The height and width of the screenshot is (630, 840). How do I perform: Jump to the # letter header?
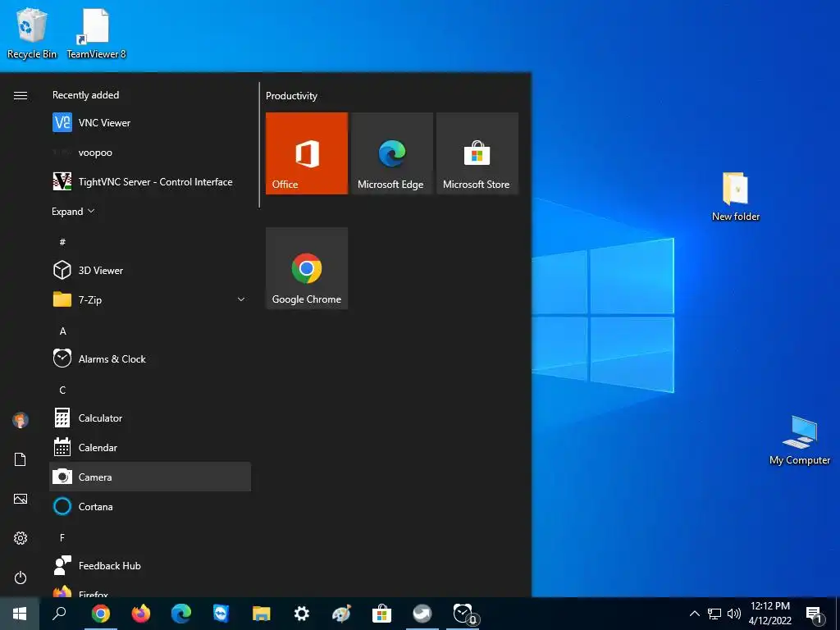tap(62, 242)
